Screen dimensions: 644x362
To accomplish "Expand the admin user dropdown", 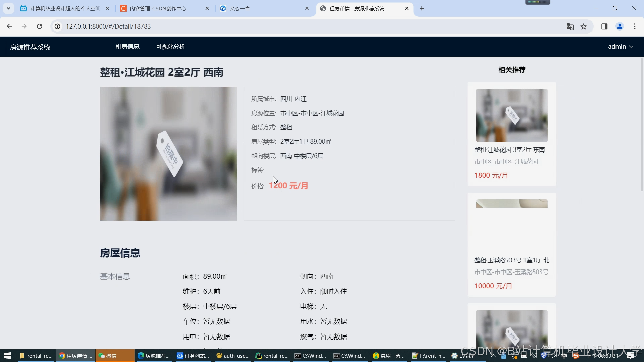I will (621, 47).
